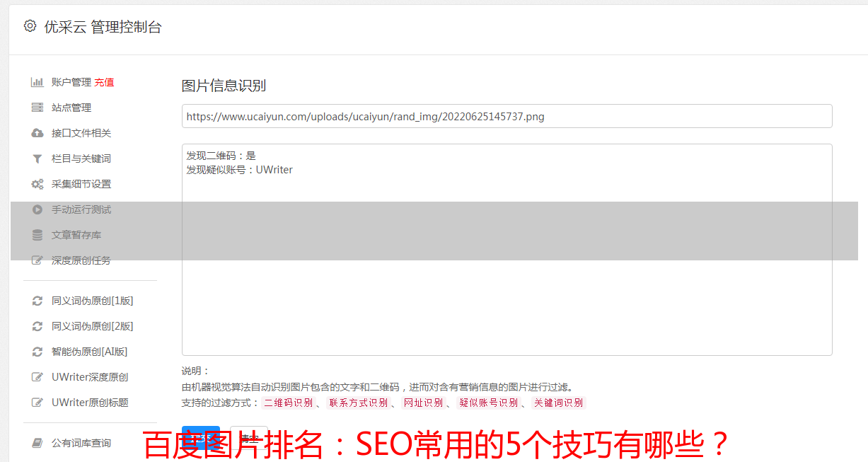Select UWriter原创标题 in sidebar

tap(90, 403)
